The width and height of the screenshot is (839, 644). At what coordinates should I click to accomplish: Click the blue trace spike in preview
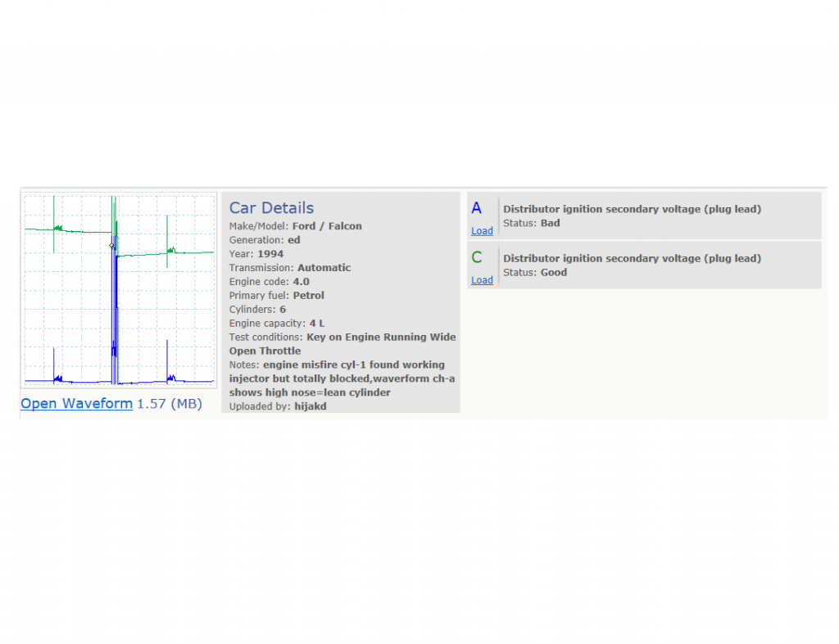tap(115, 311)
